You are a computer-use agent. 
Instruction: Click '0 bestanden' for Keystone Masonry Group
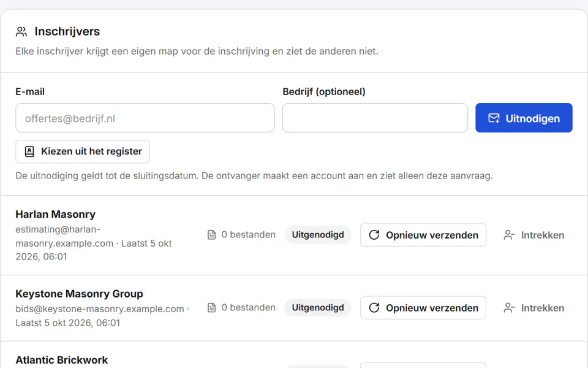(x=248, y=307)
